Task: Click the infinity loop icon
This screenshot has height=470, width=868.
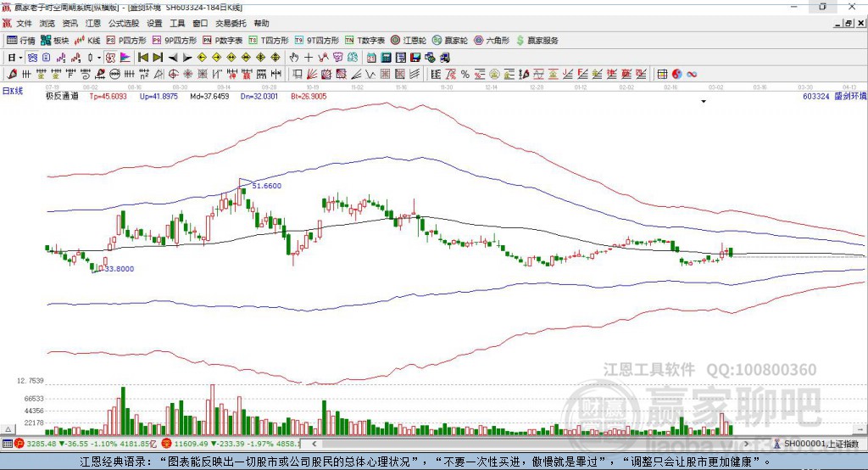Action: coord(692,74)
